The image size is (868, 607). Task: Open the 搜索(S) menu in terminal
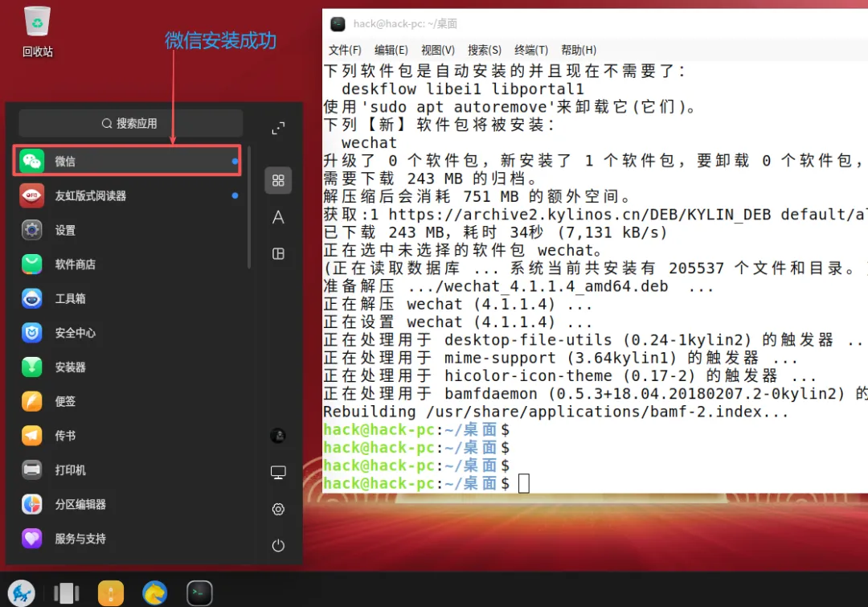[x=485, y=50]
